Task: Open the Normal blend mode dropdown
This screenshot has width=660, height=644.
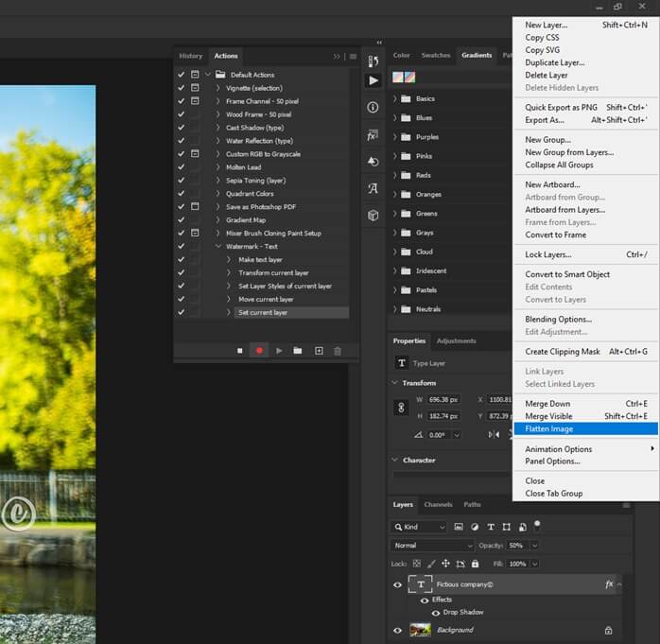Action: pos(433,546)
